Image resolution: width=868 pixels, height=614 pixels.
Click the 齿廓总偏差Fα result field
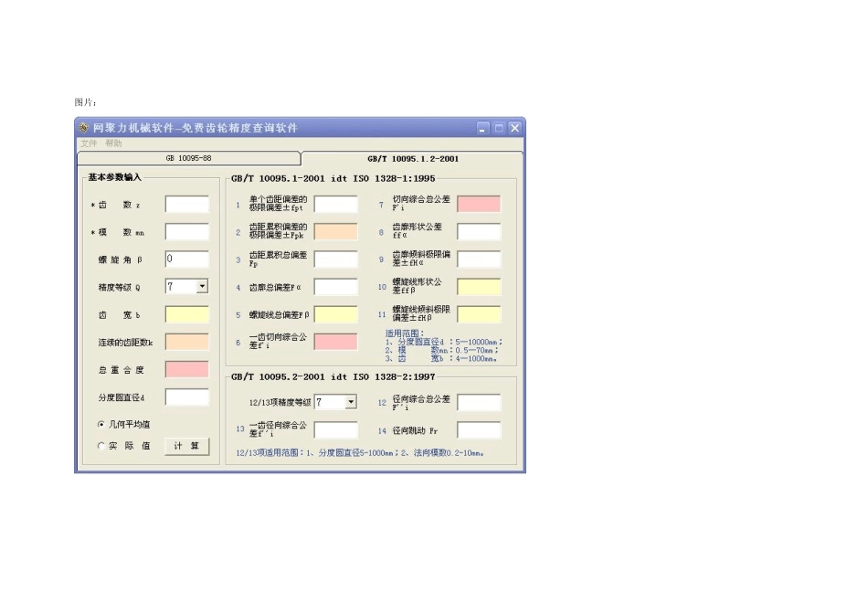point(336,287)
